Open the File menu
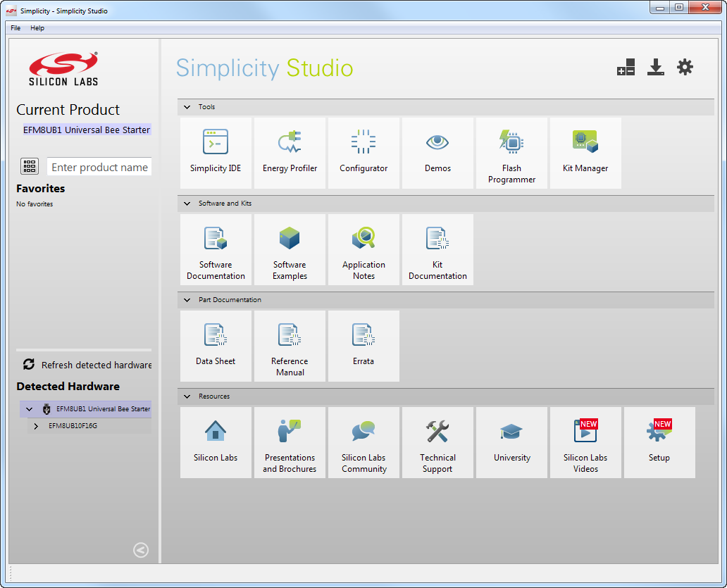This screenshot has width=727, height=588. (x=15, y=28)
